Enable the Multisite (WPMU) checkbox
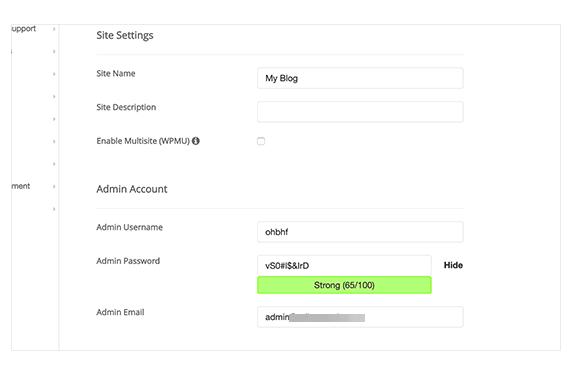578x379 pixels. [261, 141]
